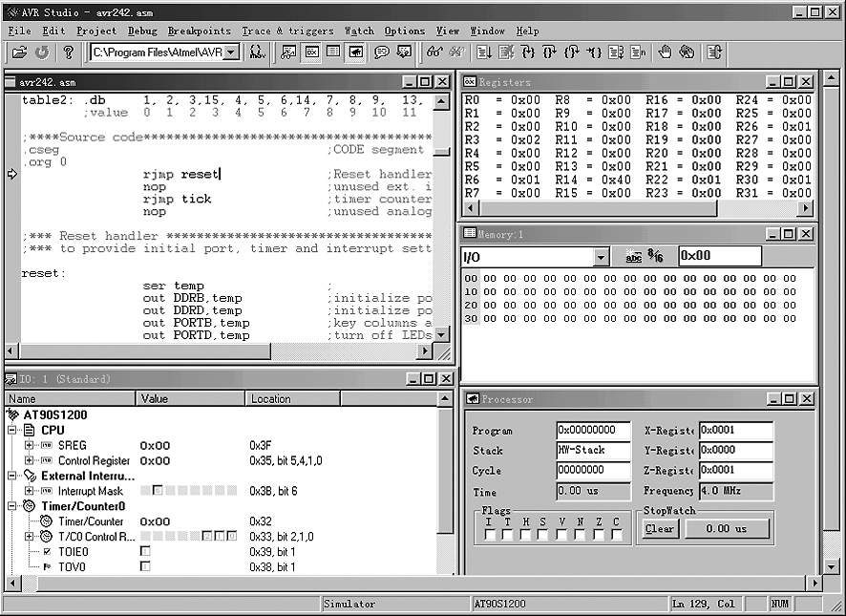The height and width of the screenshot is (616, 846).
Task: Click the StopWatch Clear button
Action: pyautogui.click(x=659, y=528)
